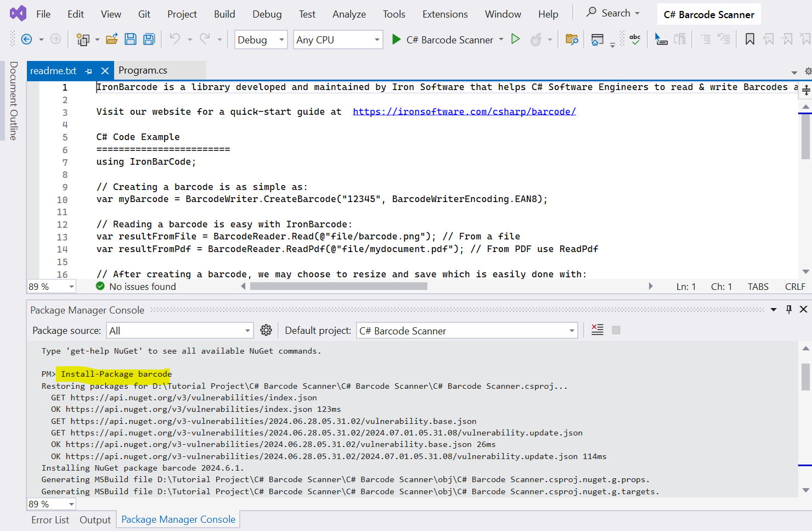
Task: Open the Extensions menu
Action: 445,14
